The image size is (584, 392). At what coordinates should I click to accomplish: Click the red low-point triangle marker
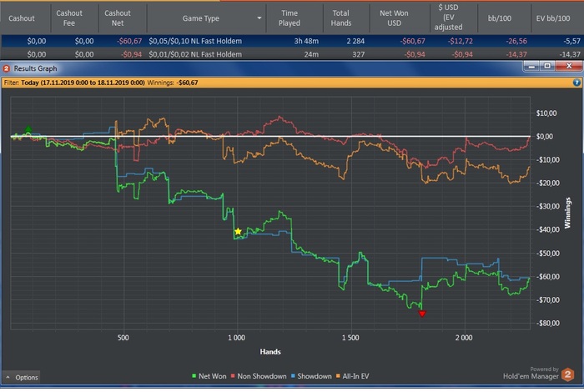[x=422, y=314]
